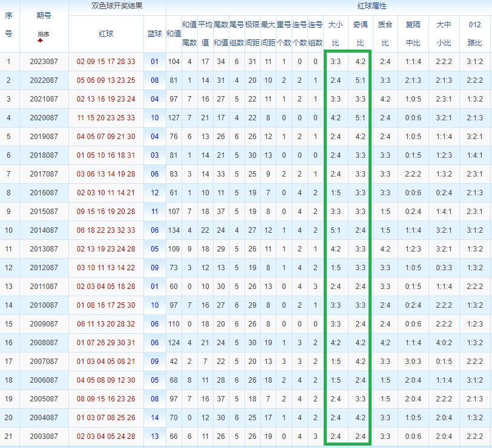
Task: Click the 奇偶比 column header
Action: [x=360, y=33]
